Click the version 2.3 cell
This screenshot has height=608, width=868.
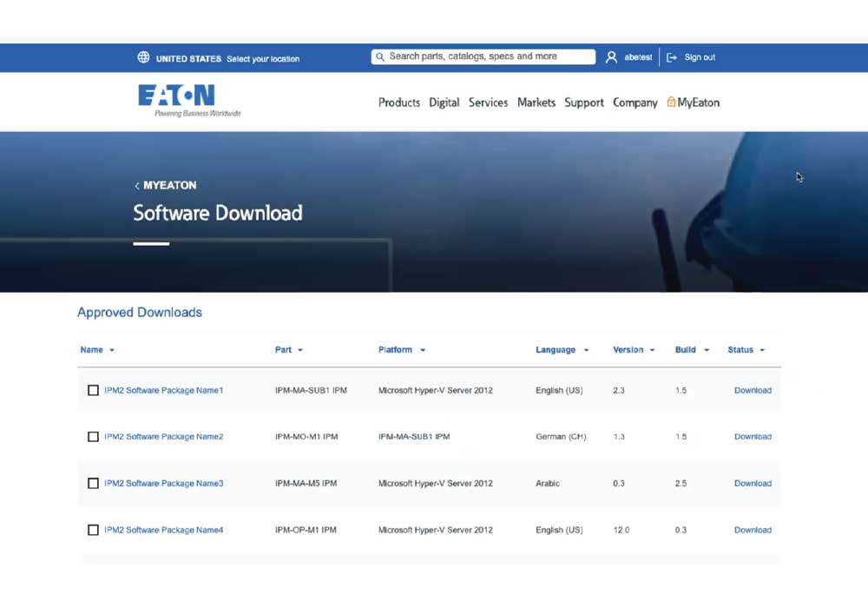tap(619, 390)
